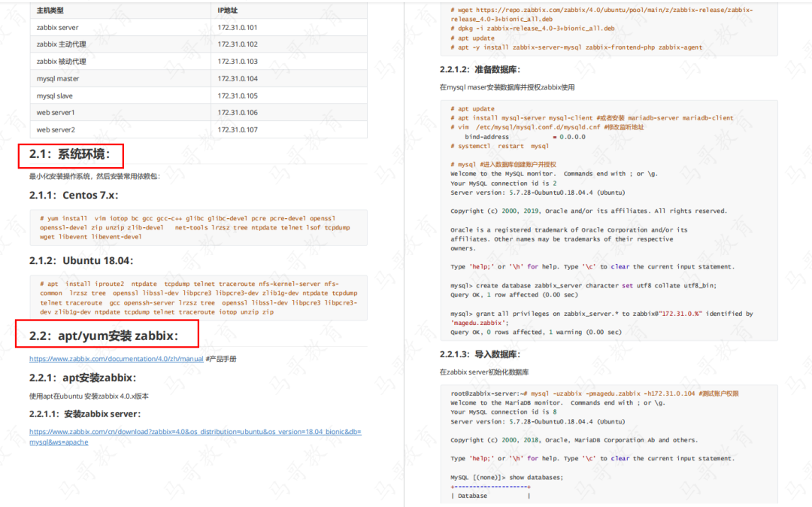
Task: Select the IP cell '172.31.0.106'
Action: 289,112
